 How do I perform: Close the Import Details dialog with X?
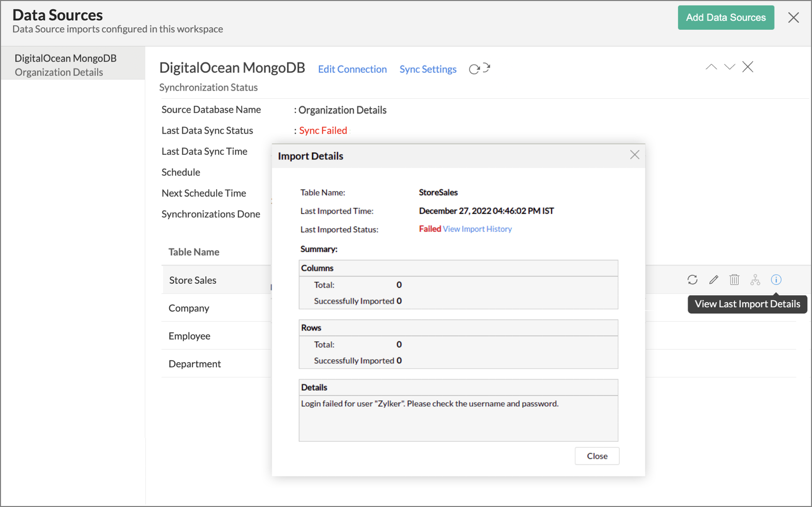coord(634,155)
